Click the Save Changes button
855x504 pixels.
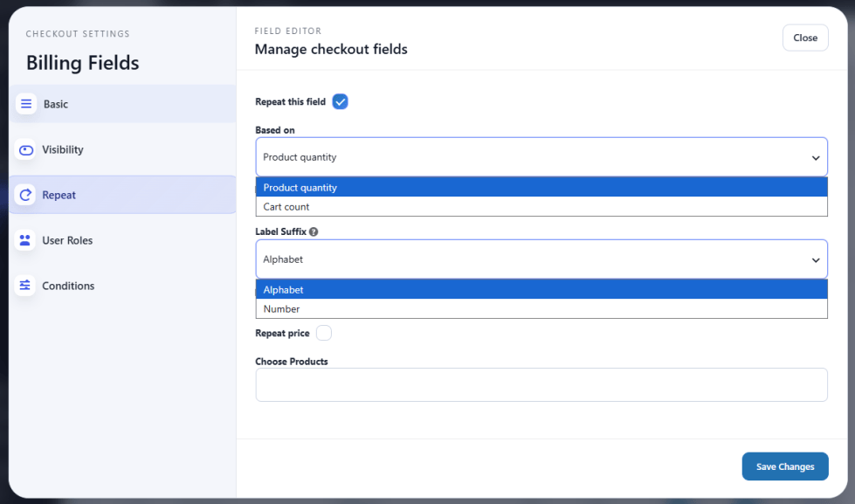pos(785,466)
